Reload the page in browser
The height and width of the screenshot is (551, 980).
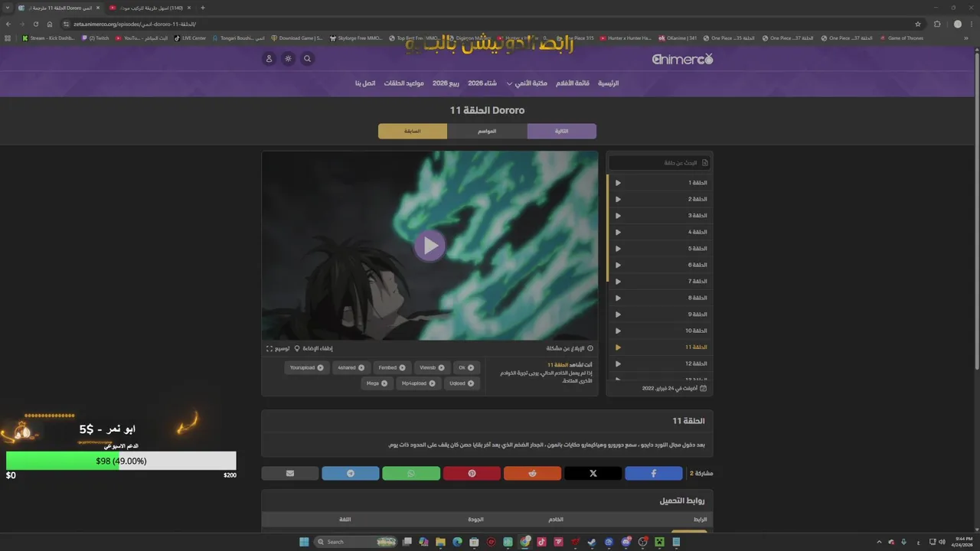tap(35, 24)
